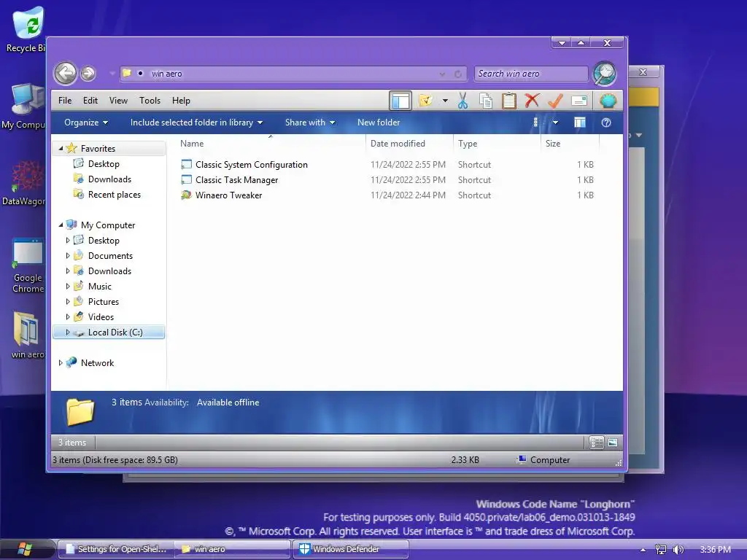Image resolution: width=747 pixels, height=560 pixels.
Task: Open the view options dropdown arrow
Action: click(555, 122)
